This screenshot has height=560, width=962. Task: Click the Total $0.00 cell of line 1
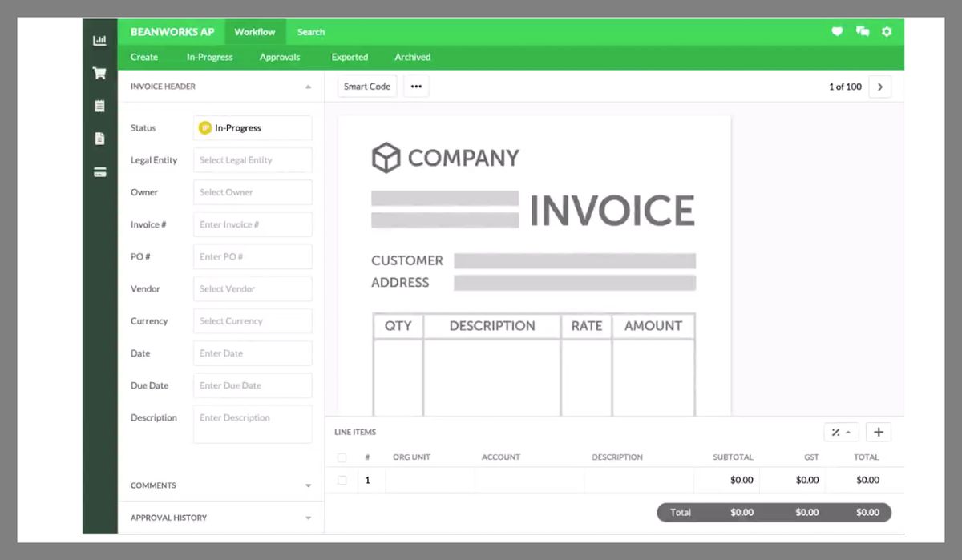(857, 481)
